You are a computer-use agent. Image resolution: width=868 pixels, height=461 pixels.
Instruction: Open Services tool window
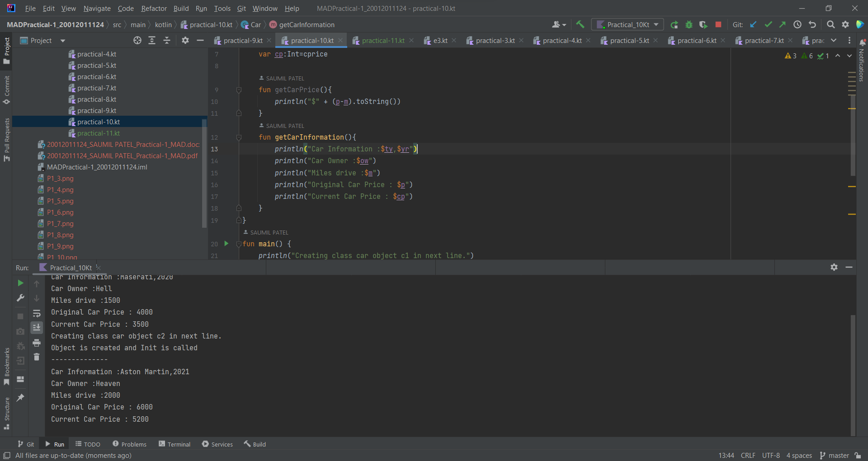pyautogui.click(x=217, y=444)
